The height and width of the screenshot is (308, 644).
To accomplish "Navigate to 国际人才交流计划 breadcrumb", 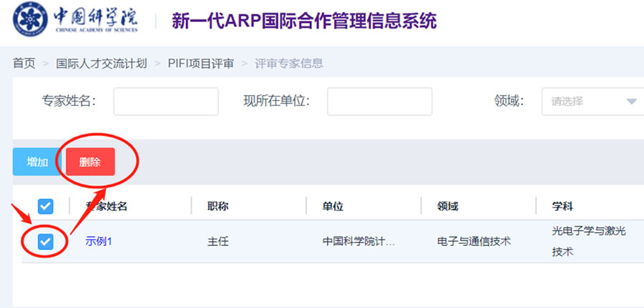I will point(102,63).
